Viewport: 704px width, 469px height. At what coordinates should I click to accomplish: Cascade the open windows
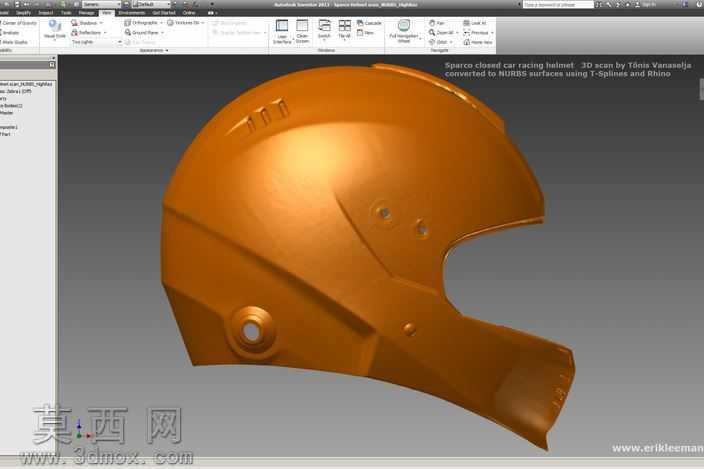(370, 23)
